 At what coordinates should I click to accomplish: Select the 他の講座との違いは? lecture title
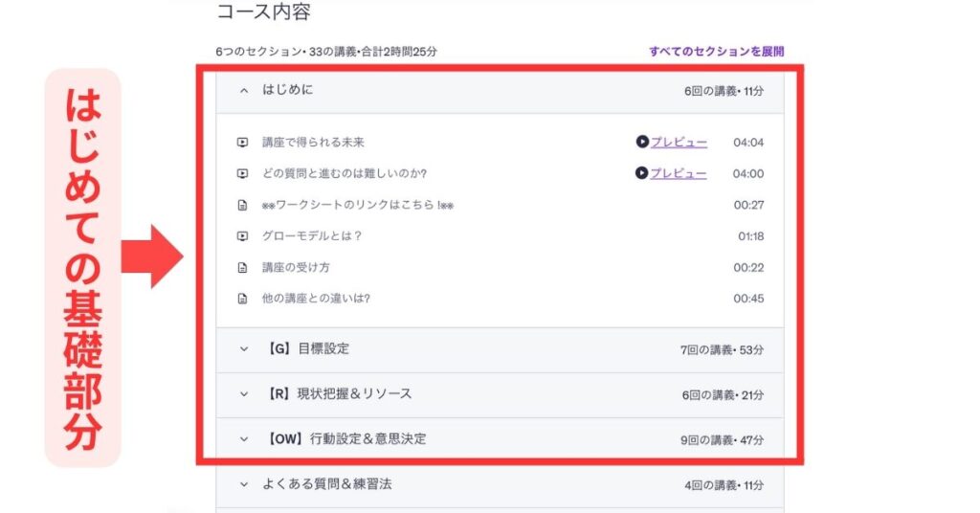pyautogui.click(x=316, y=299)
